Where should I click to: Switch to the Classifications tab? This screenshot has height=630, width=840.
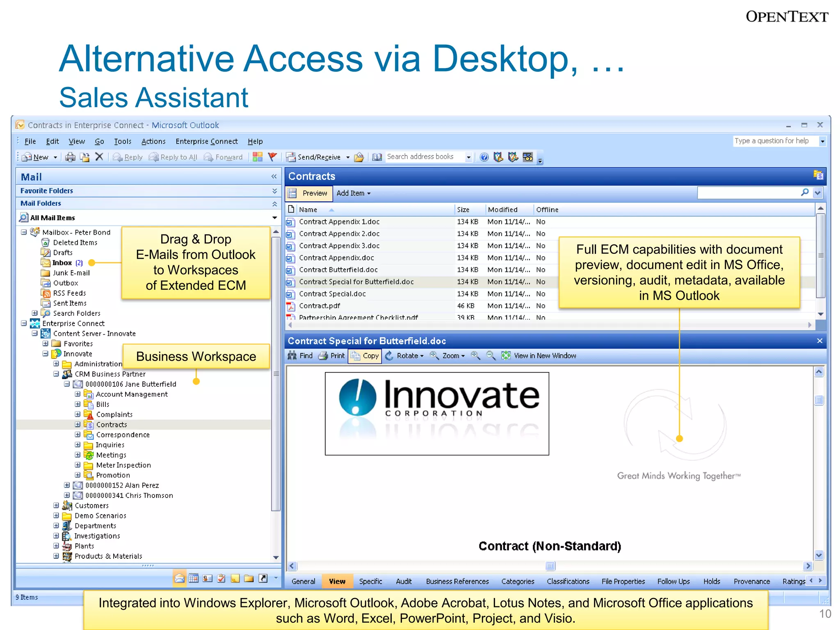tap(568, 582)
